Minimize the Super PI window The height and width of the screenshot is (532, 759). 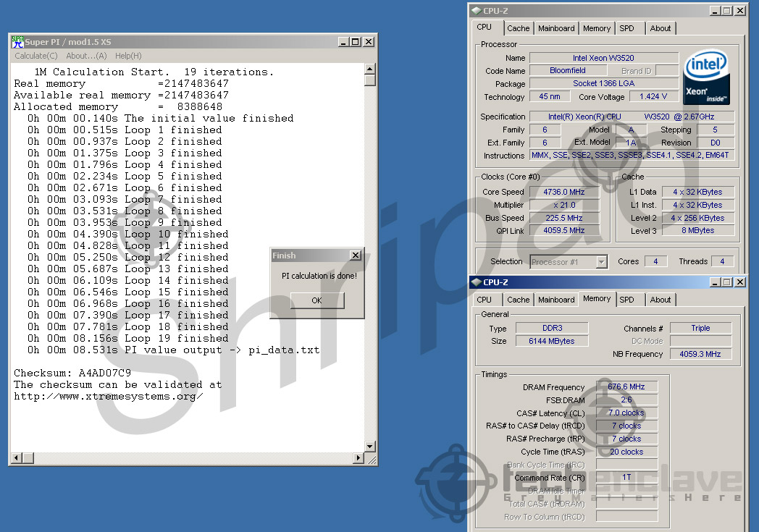tap(343, 42)
